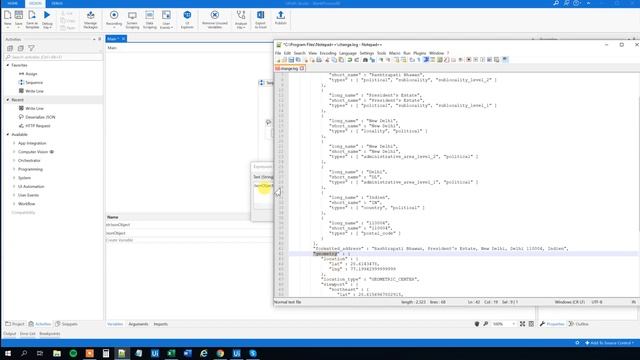Image resolution: width=640 pixels, height=360 pixels.
Task: Switch to the Arguments tab
Action: tap(138, 324)
